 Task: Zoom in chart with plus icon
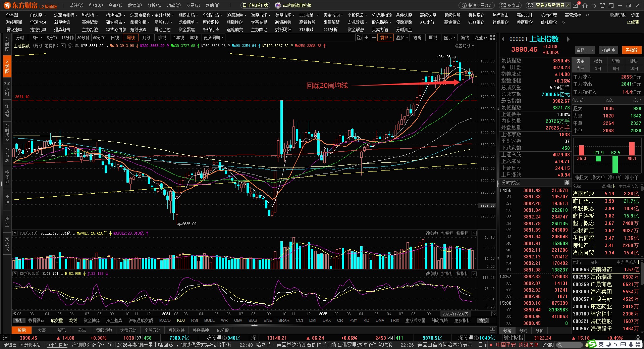[367, 38]
